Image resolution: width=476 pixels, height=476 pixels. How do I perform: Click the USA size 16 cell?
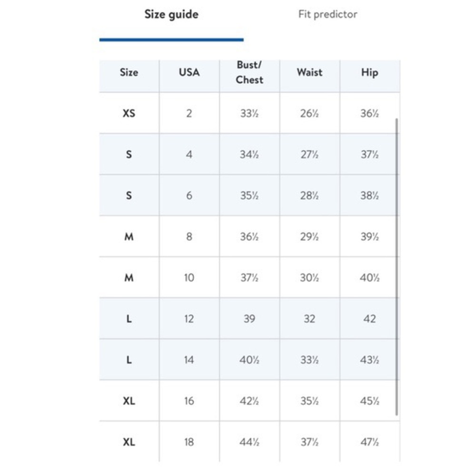189,401
